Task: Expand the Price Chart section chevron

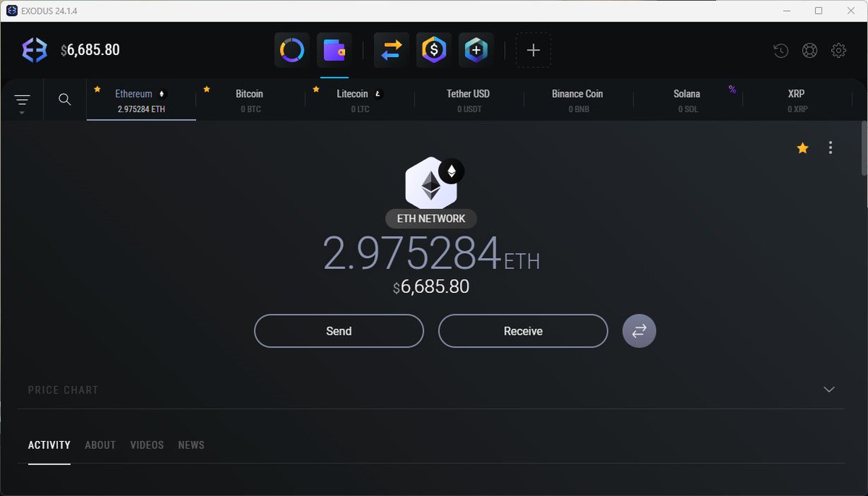Action: [829, 389]
